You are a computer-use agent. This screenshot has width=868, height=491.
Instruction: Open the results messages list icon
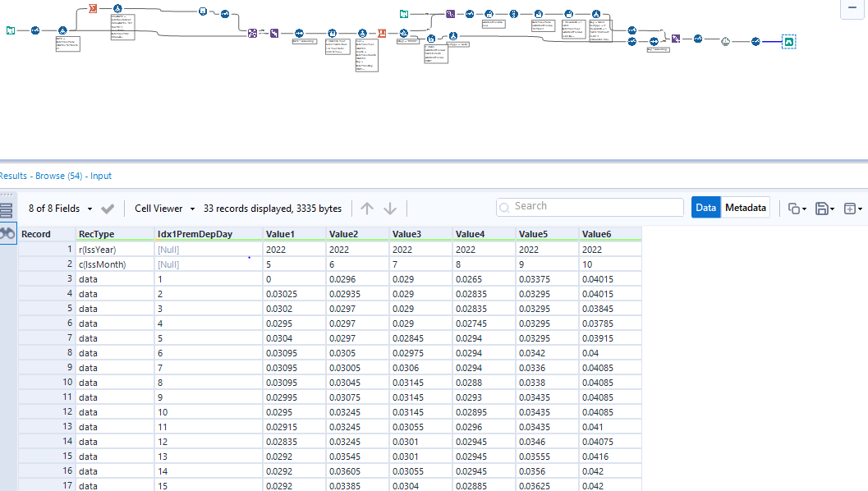[7, 209]
